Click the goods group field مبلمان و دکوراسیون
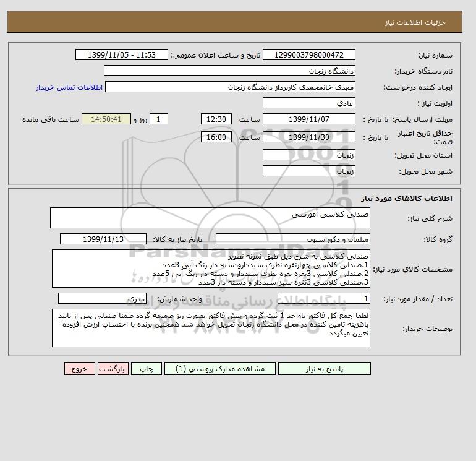Viewport: 476px width, 461px height. pos(292,239)
